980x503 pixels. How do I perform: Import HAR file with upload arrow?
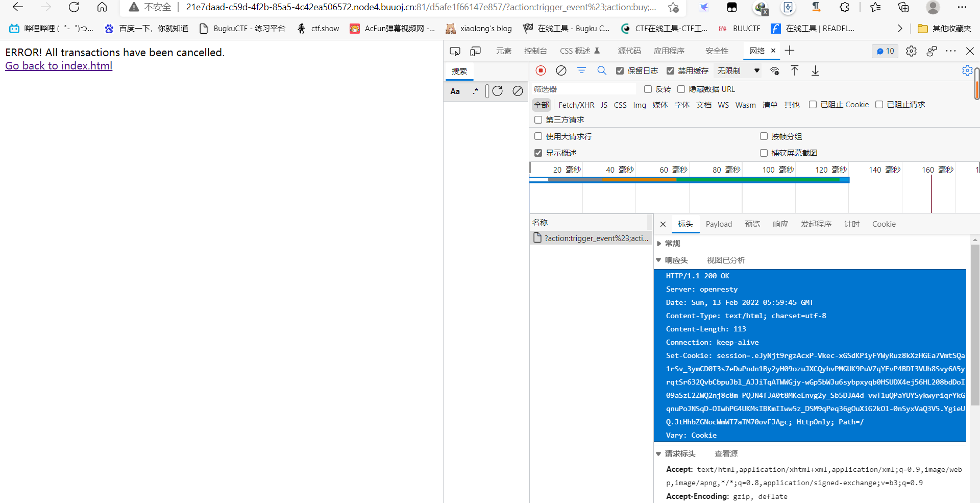click(x=795, y=70)
